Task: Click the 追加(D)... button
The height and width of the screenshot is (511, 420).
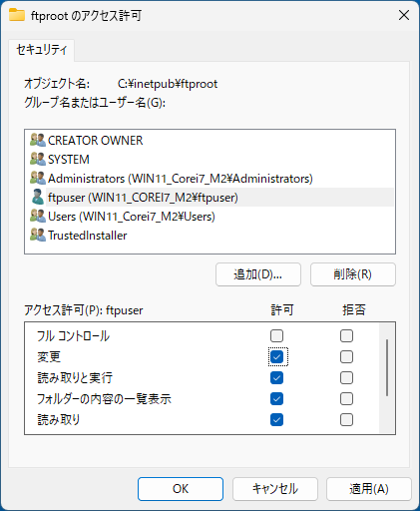Action: 258,274
